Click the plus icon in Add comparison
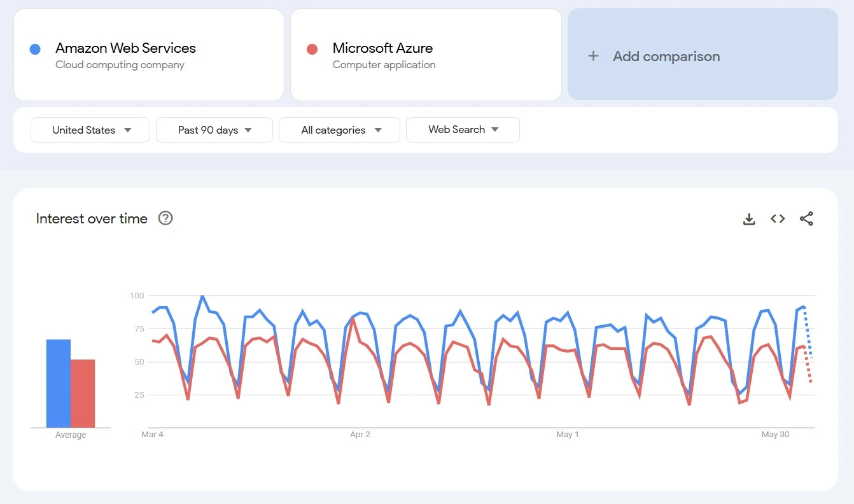Viewport: 854px width, 504px height. click(x=593, y=56)
